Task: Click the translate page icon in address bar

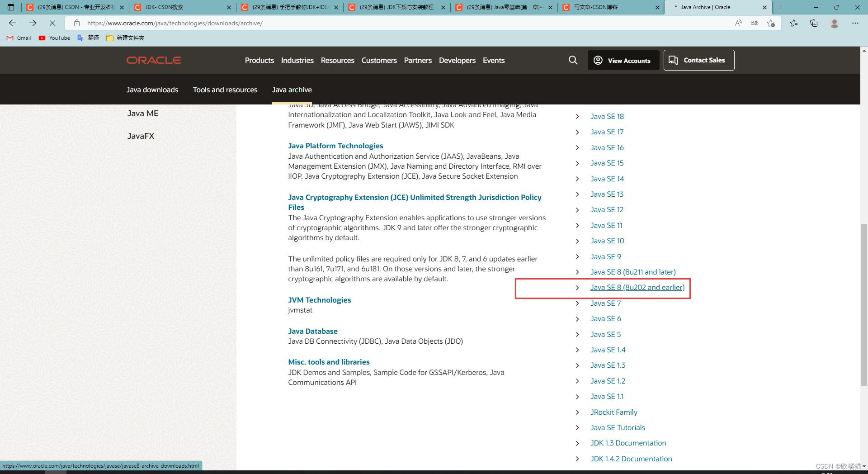Action: click(755, 23)
